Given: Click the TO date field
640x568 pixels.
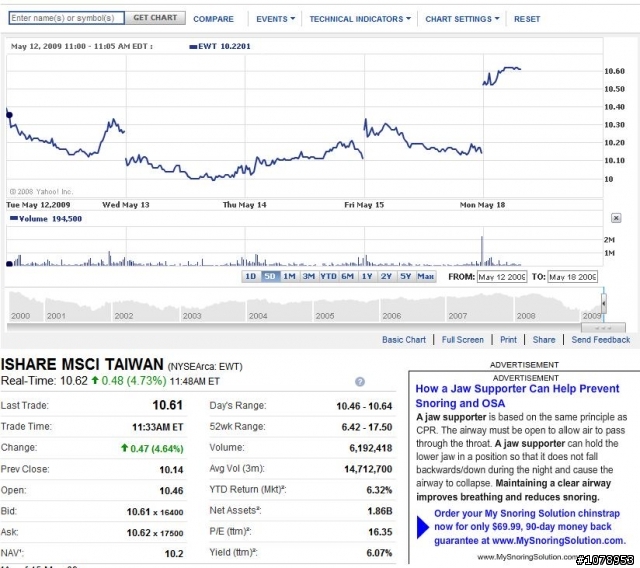Looking at the screenshot, I should pos(573,277).
